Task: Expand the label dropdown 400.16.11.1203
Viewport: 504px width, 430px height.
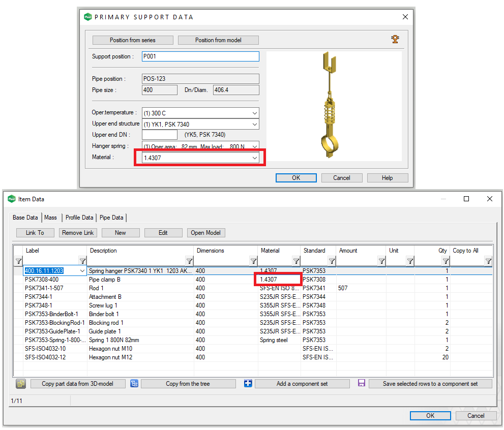Action: pos(82,271)
